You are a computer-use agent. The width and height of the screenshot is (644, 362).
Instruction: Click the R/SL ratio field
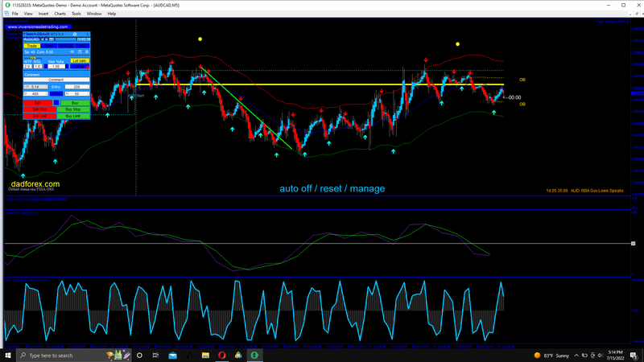pos(38,67)
